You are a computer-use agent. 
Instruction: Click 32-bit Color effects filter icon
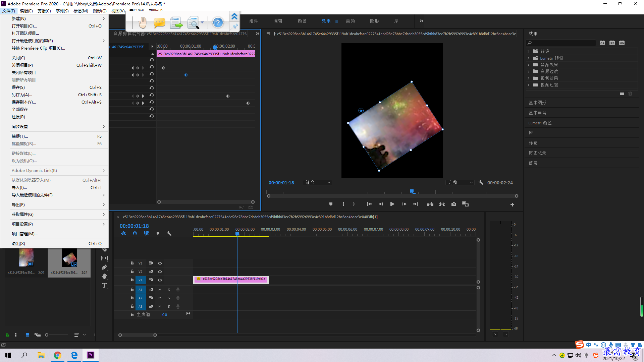[612, 43]
